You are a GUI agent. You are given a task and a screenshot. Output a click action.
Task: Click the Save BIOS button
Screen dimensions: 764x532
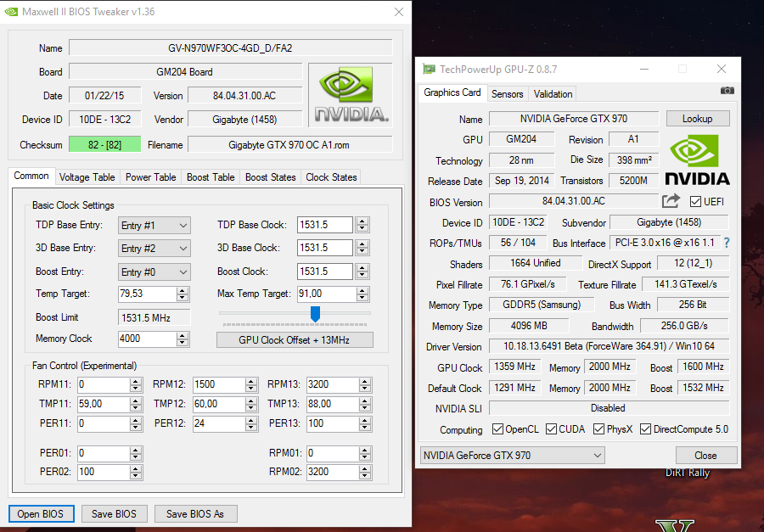pyautogui.click(x=114, y=514)
